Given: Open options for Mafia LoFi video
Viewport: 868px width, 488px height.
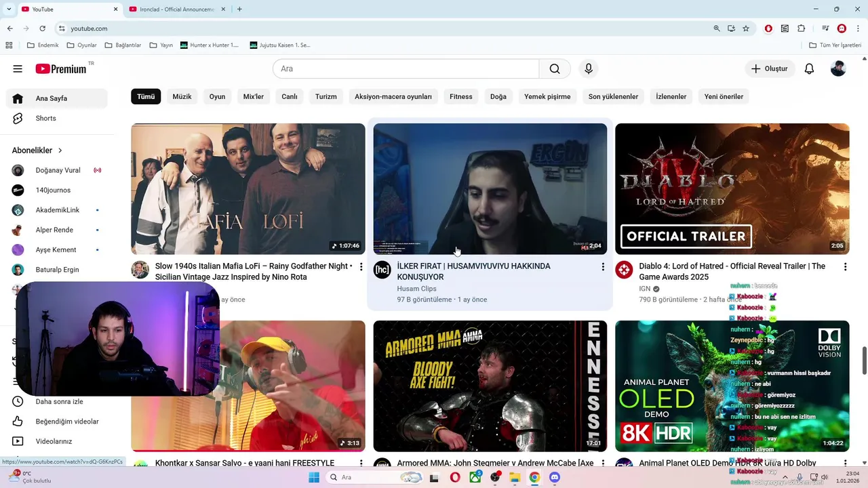Looking at the screenshot, I should (x=361, y=267).
